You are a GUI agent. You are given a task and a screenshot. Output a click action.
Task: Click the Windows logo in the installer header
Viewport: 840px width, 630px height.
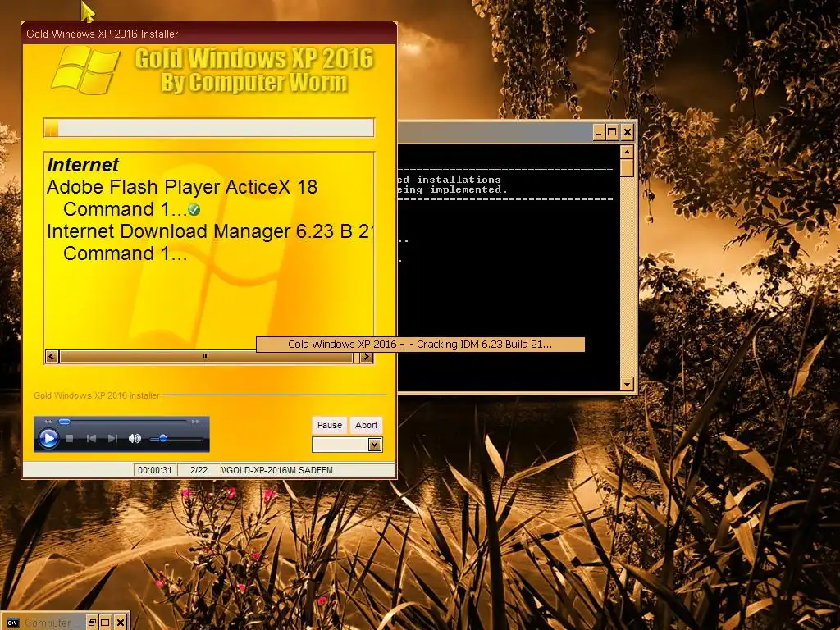tap(85, 71)
